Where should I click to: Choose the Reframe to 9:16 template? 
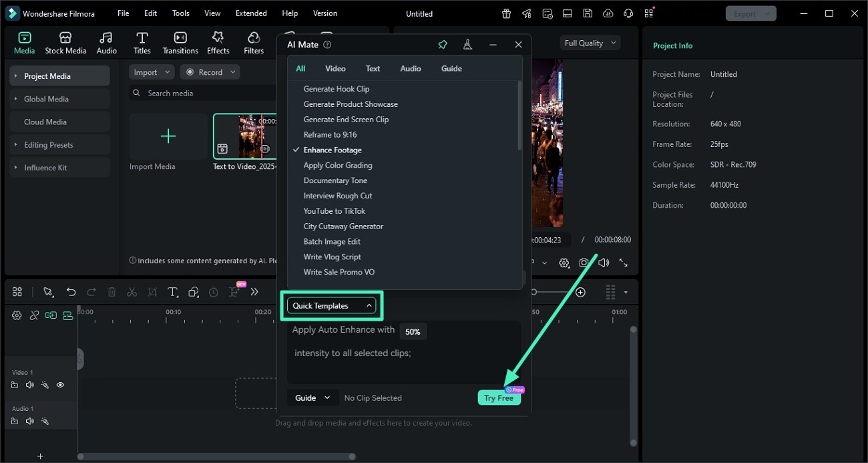click(330, 134)
